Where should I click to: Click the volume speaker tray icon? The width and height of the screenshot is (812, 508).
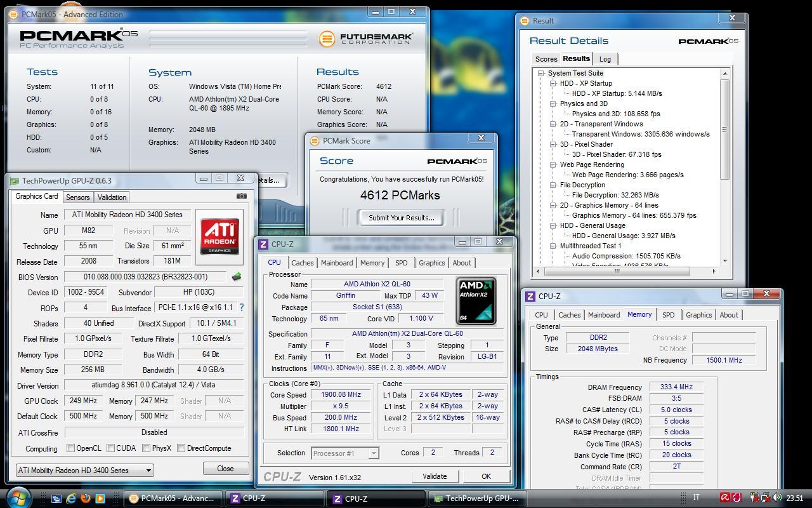pos(778,498)
